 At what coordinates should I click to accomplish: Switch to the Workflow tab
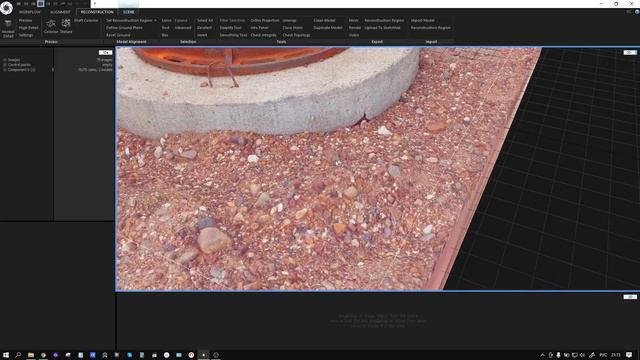(29, 12)
